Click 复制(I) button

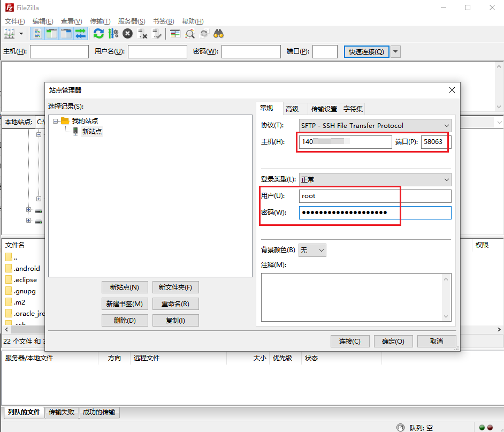pos(175,320)
